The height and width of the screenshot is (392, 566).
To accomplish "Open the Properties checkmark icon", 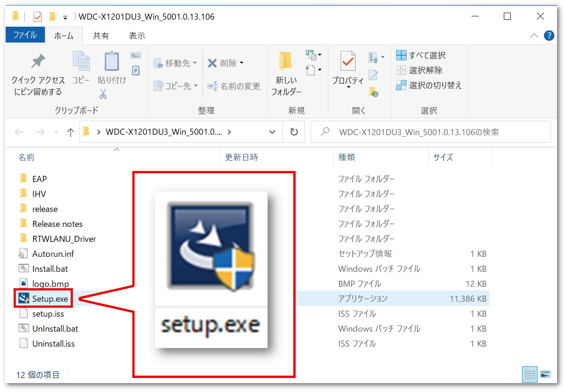I will pos(348,61).
